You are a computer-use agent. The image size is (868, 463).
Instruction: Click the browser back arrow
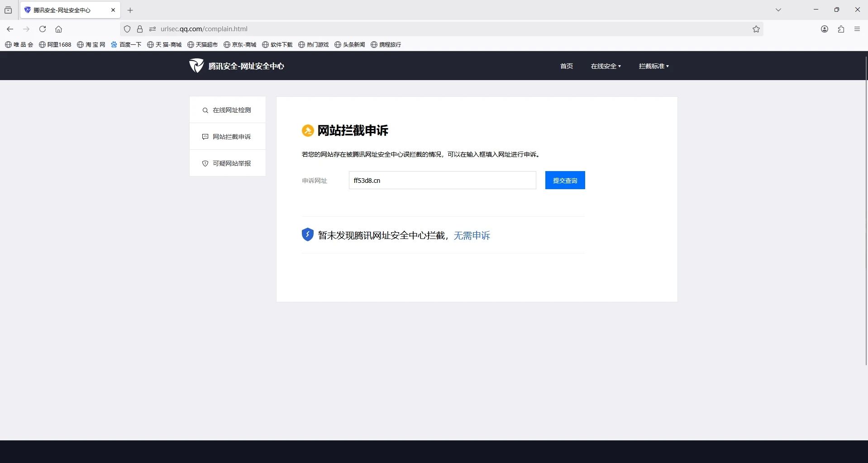point(10,29)
